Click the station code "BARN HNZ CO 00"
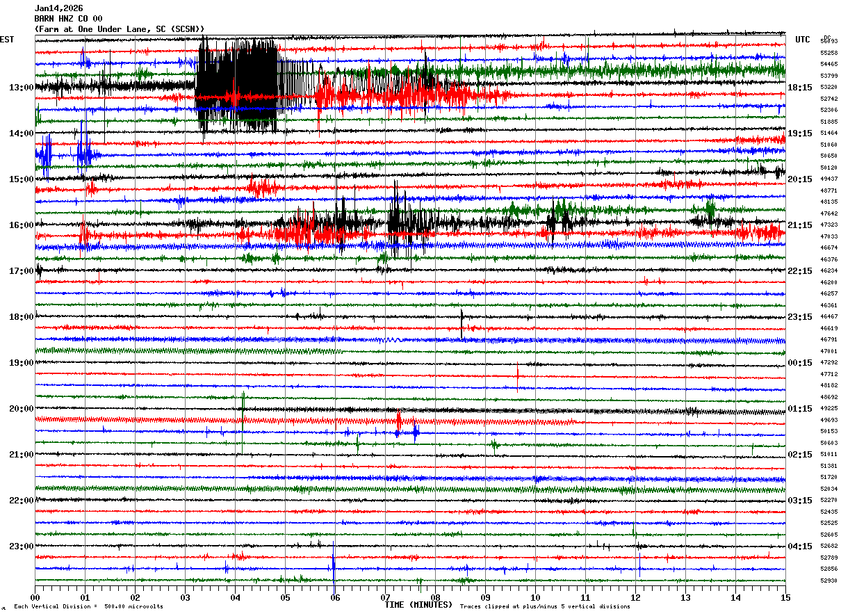The image size is (841, 616). click(x=68, y=19)
